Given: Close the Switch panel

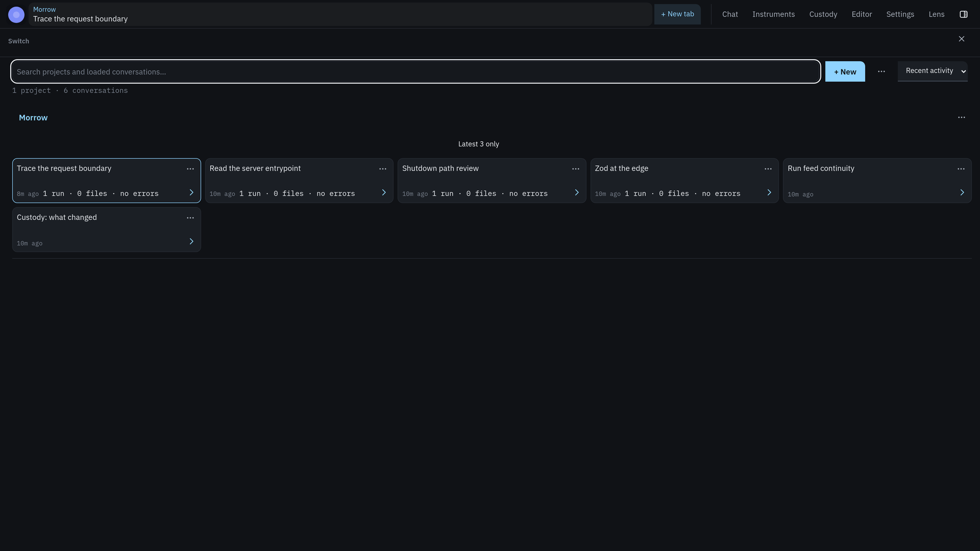Looking at the screenshot, I should coord(962,39).
